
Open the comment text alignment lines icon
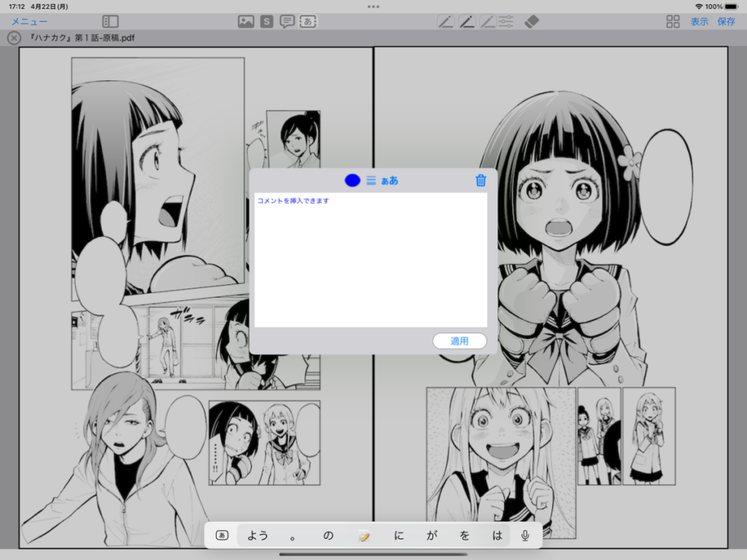pyautogui.click(x=371, y=181)
